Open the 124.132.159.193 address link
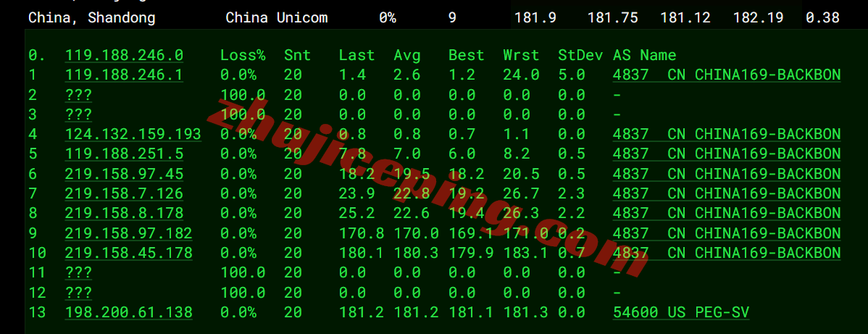Image resolution: width=868 pixels, height=334 pixels. 133,135
